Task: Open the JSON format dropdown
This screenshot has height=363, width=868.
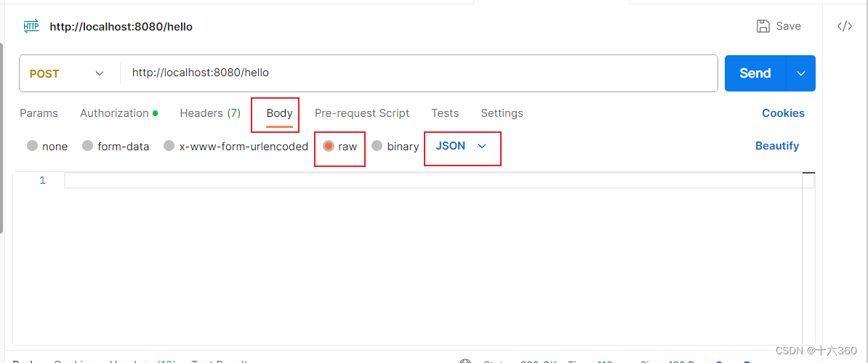Action: tap(461, 146)
